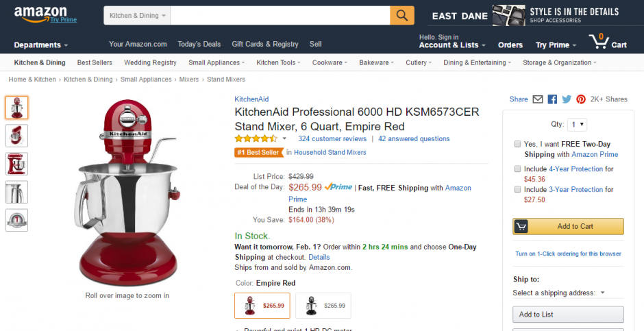644x331 pixels.
Task: Click the Add to Cart button
Action: click(568, 226)
